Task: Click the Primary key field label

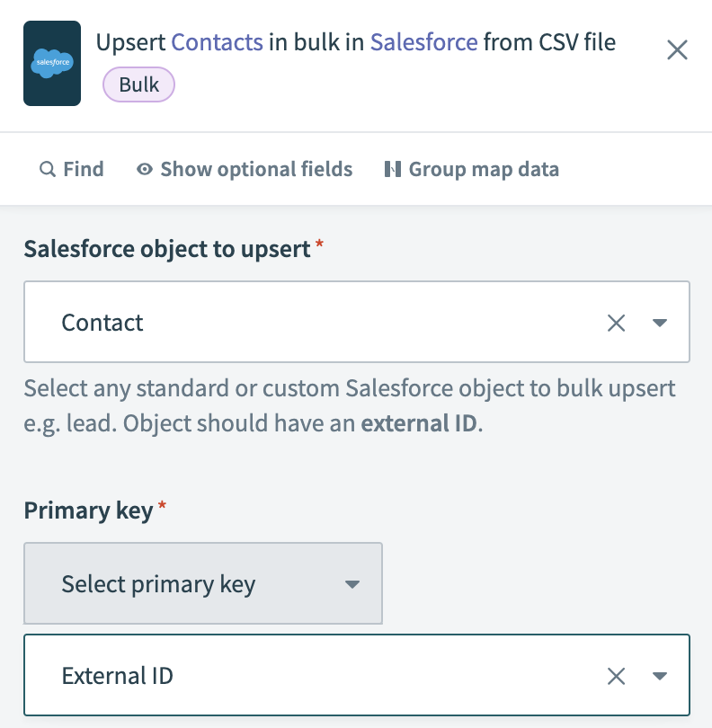Action: pos(89,510)
